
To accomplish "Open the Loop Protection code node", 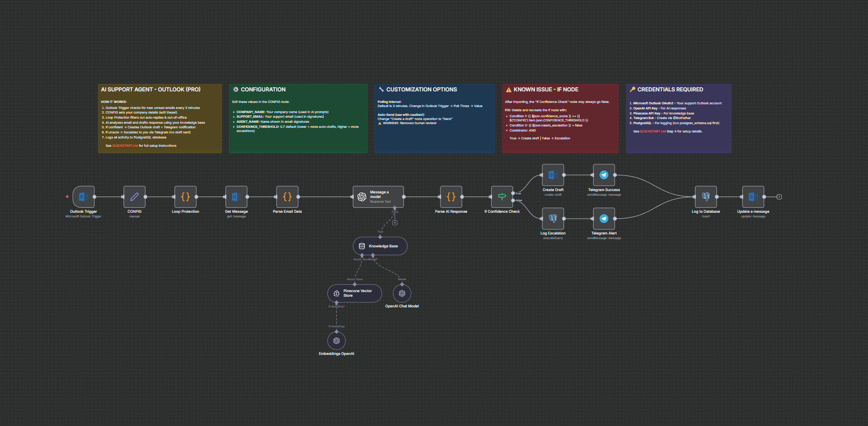I will [185, 197].
